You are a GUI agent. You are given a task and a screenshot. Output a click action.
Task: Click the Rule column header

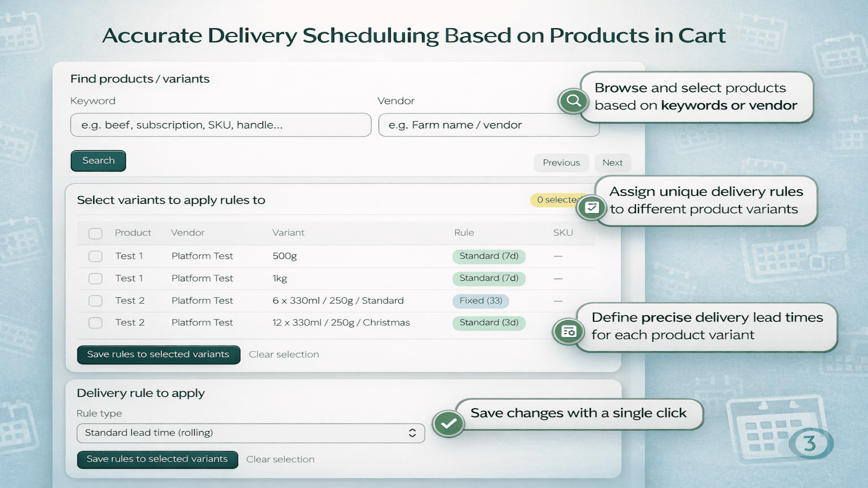click(464, 233)
